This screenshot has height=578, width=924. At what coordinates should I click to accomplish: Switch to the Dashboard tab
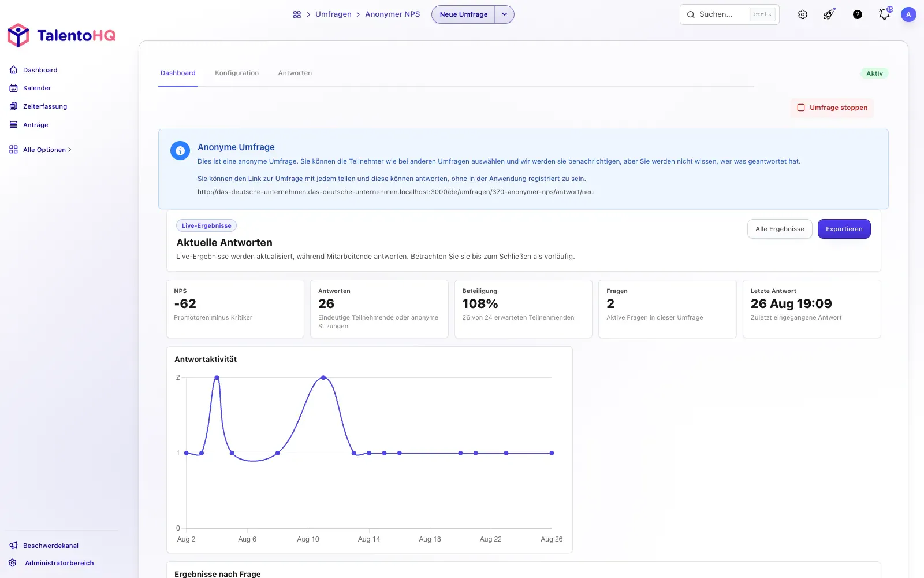[x=178, y=73]
